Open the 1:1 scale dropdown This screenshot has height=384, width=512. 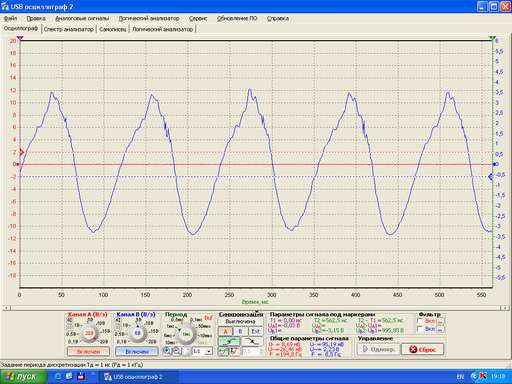[203, 351]
